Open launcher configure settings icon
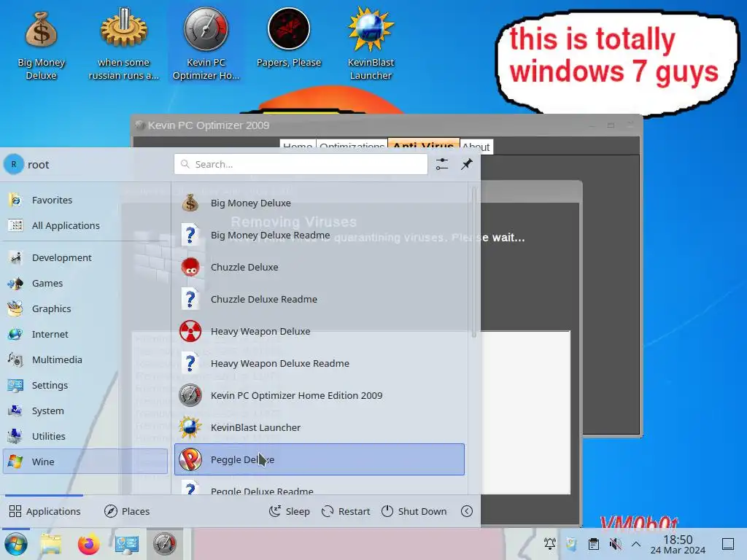The height and width of the screenshot is (560, 747). point(442,164)
